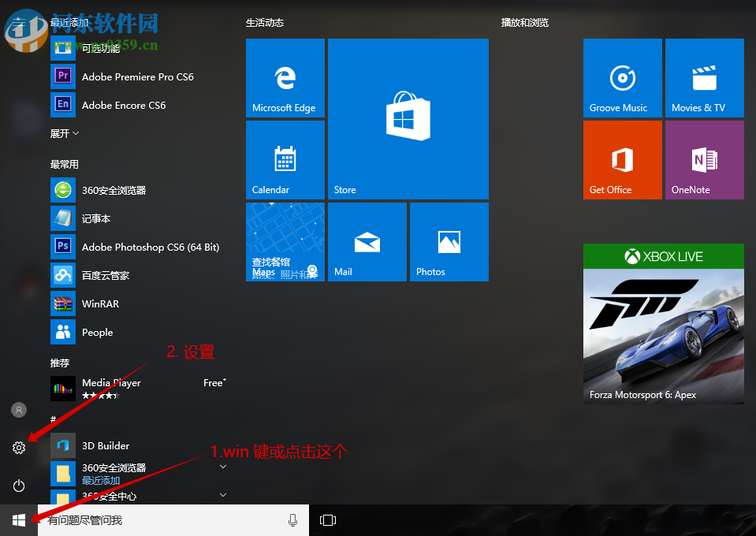Open the Microsoft Edge tile
This screenshot has height=536, width=756.
tap(285, 78)
